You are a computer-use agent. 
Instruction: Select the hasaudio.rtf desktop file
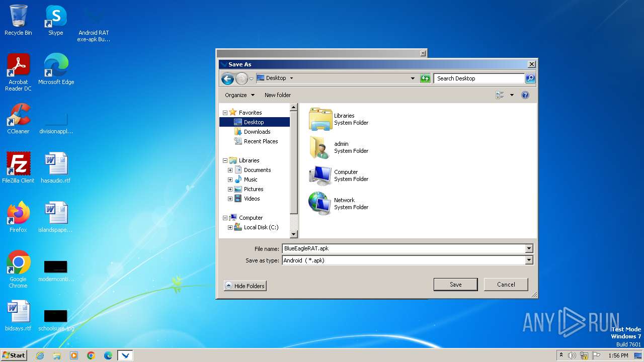coord(56,168)
